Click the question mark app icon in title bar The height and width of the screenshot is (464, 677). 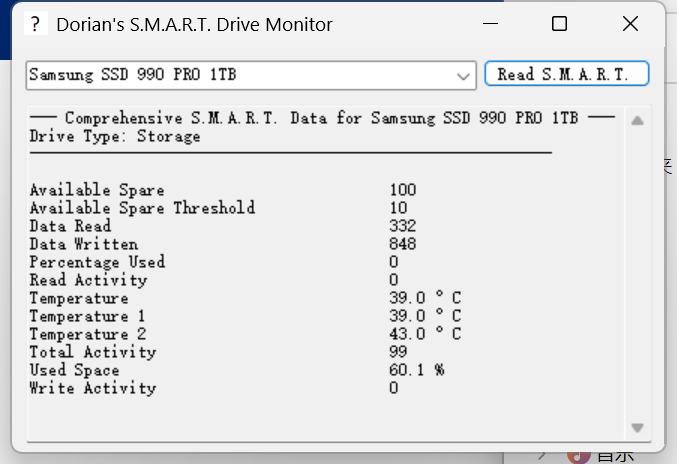click(x=35, y=24)
